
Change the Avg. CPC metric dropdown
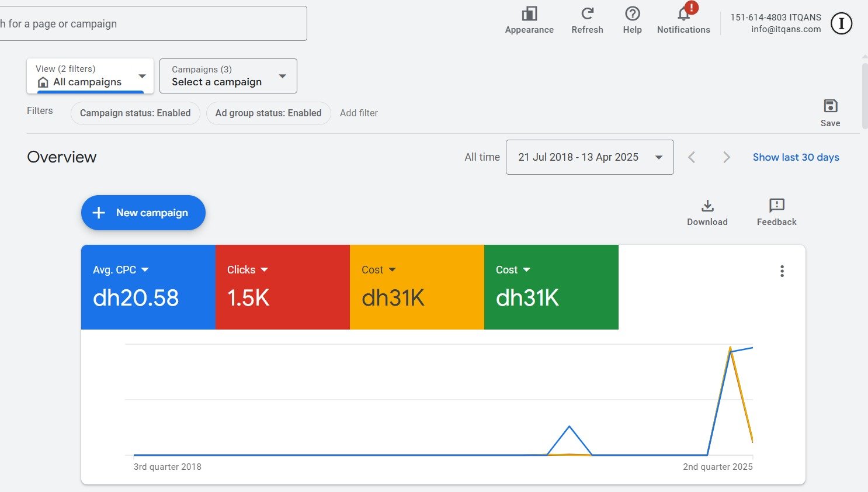(121, 270)
